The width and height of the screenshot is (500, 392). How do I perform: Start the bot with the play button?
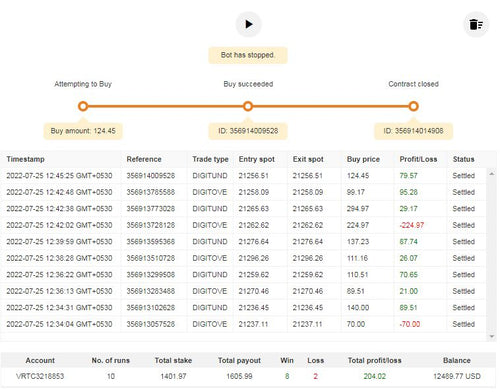click(248, 24)
